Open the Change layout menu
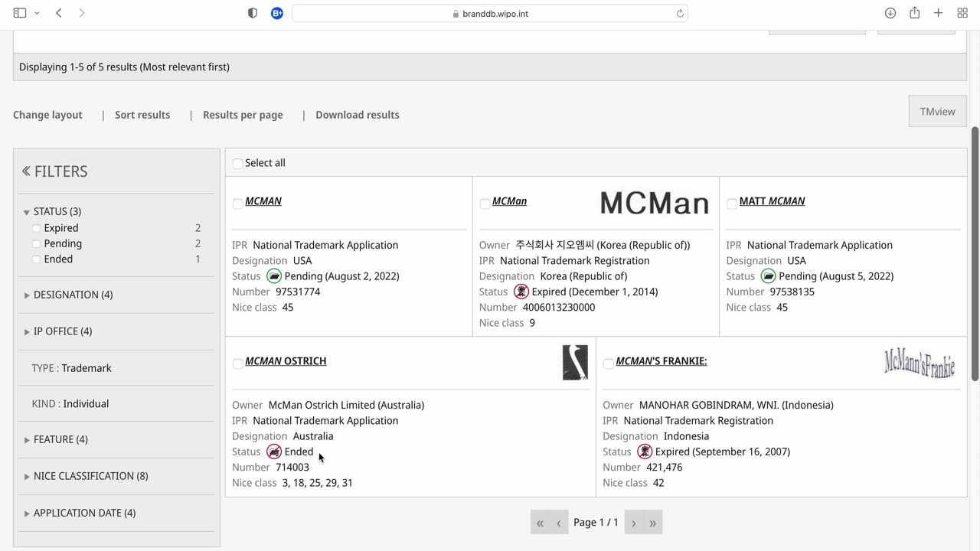 click(x=47, y=115)
